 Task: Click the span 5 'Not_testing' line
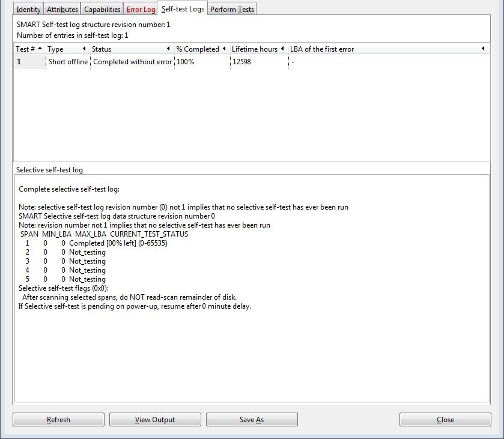tap(65, 279)
